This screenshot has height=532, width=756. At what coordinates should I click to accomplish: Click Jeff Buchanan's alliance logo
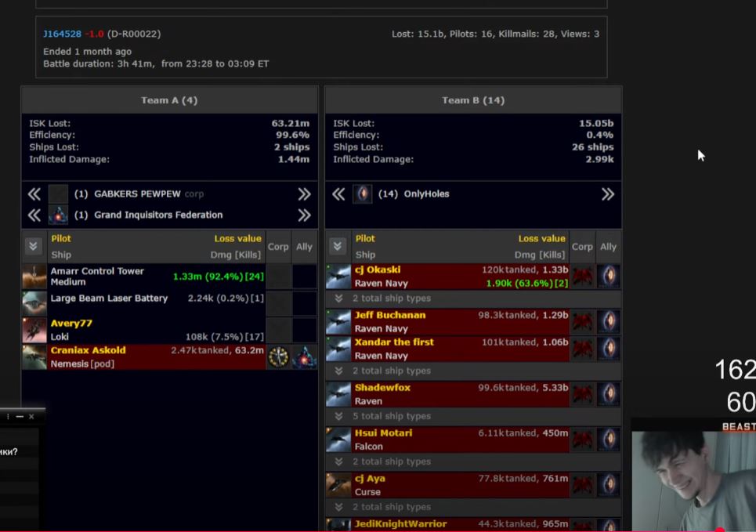pyautogui.click(x=609, y=322)
